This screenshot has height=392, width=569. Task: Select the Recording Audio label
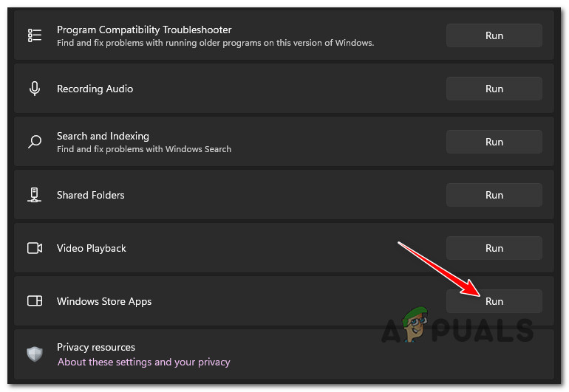(95, 89)
